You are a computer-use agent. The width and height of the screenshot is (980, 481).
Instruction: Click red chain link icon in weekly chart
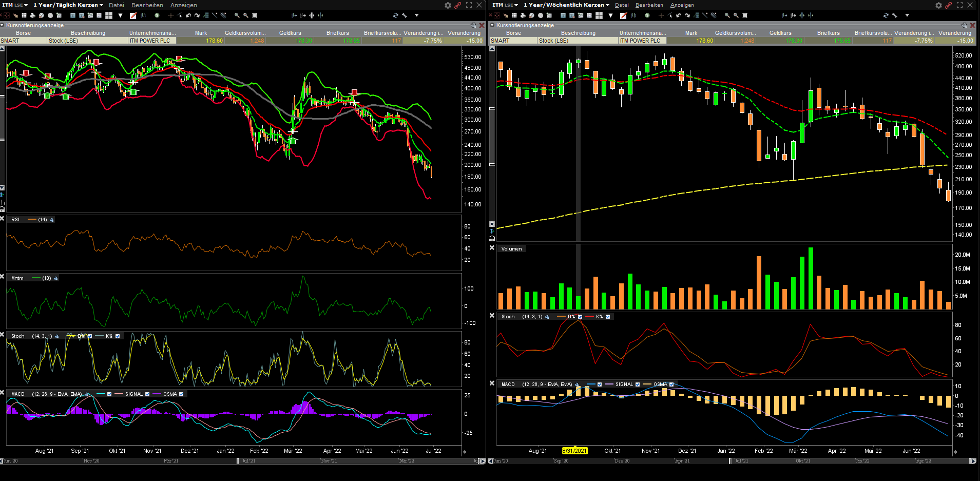coord(948,5)
